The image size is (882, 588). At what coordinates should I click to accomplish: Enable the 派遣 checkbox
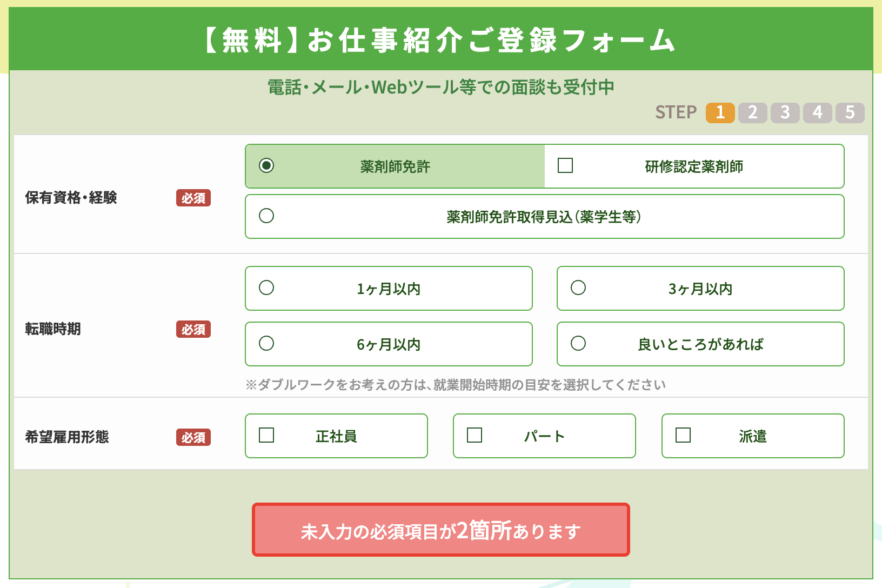[683, 435]
